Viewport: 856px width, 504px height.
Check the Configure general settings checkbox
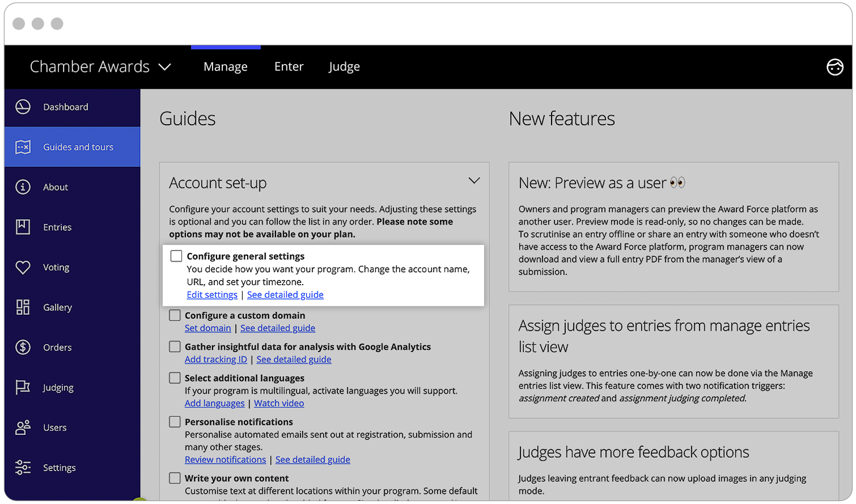click(x=176, y=256)
